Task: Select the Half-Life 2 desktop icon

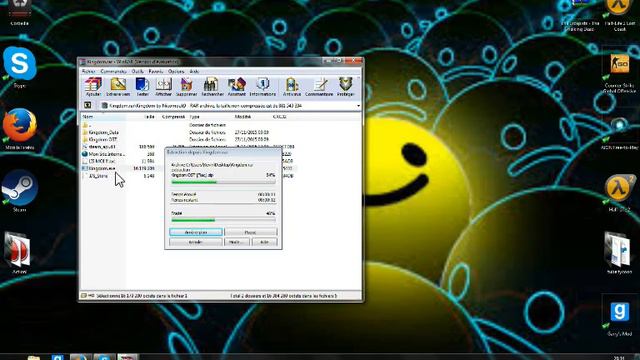Action: click(620, 193)
